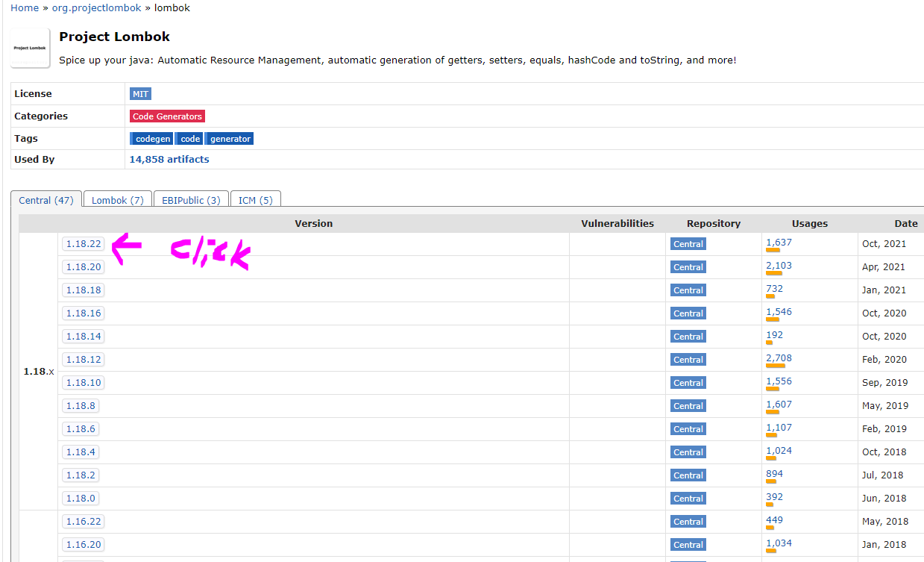This screenshot has height=562, width=924.
Task: Open version 1.18.20
Action: (83, 267)
